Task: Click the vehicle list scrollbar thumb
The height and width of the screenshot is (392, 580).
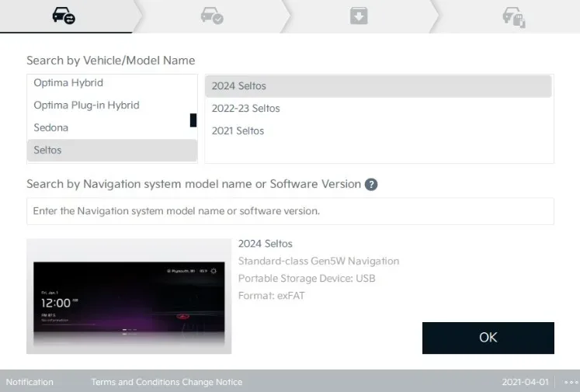Action: 193,120
